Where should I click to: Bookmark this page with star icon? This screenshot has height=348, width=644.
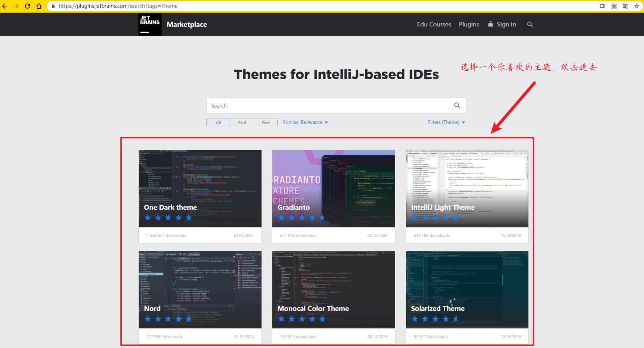point(637,6)
